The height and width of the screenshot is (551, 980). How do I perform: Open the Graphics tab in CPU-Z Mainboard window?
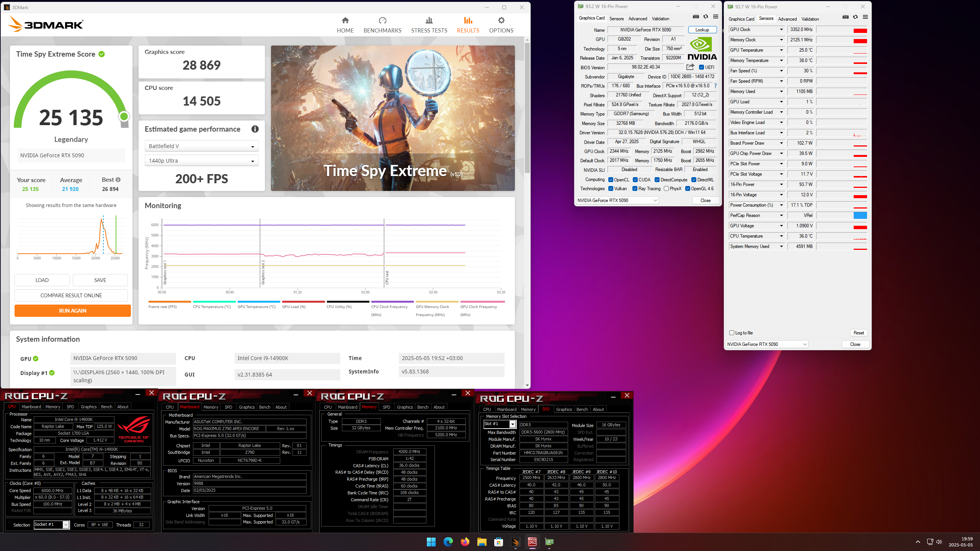pos(247,407)
